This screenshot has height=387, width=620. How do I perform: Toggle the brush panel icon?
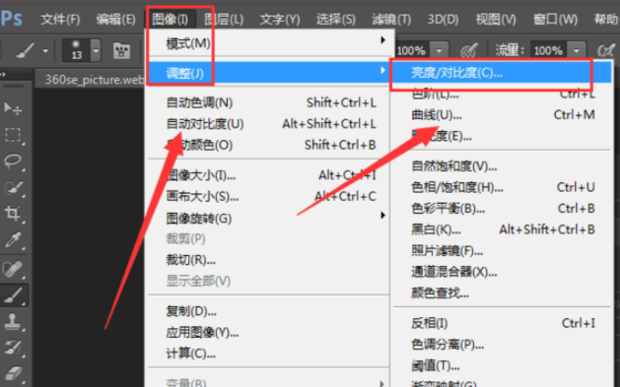tap(121, 51)
